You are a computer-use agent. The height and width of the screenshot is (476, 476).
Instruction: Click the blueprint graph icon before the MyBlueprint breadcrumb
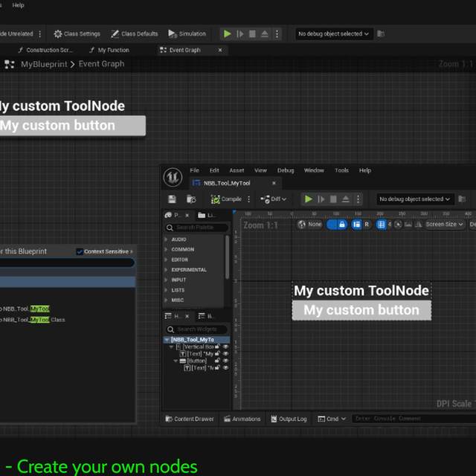[x=10, y=65]
